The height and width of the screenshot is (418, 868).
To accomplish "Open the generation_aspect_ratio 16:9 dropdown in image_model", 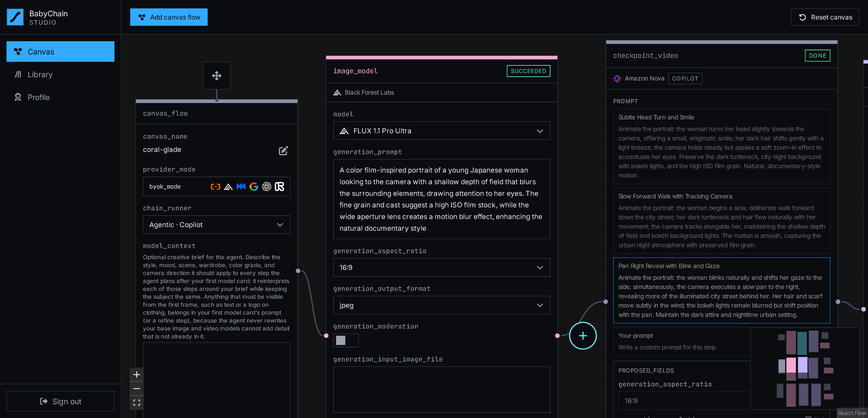I will tap(441, 267).
